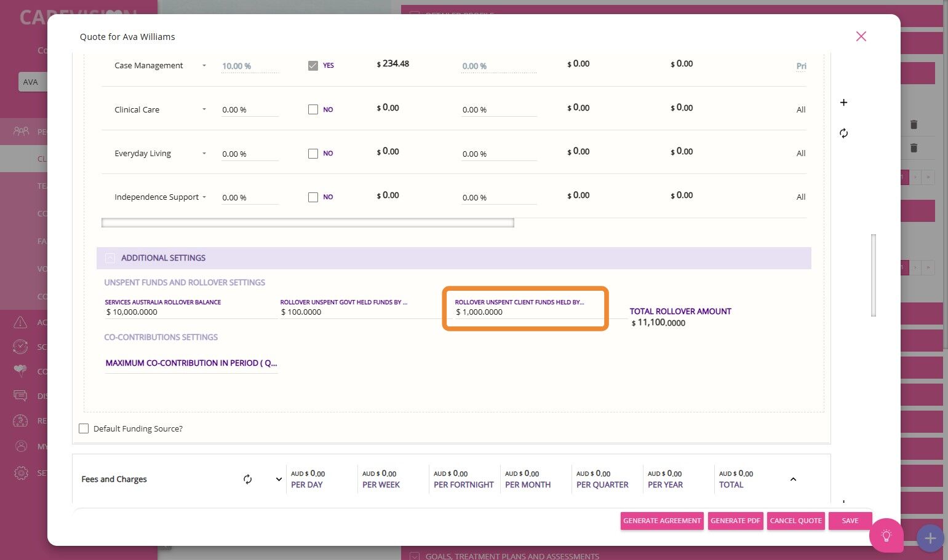Expand Goals, Treatment Plans and Assessments section
Image resolution: width=948 pixels, height=560 pixels.
415,556
